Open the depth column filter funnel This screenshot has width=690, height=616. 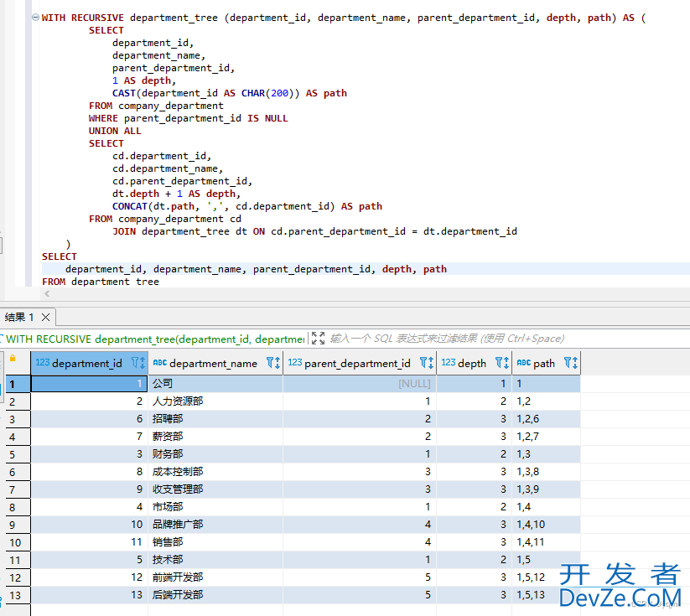[x=499, y=363]
